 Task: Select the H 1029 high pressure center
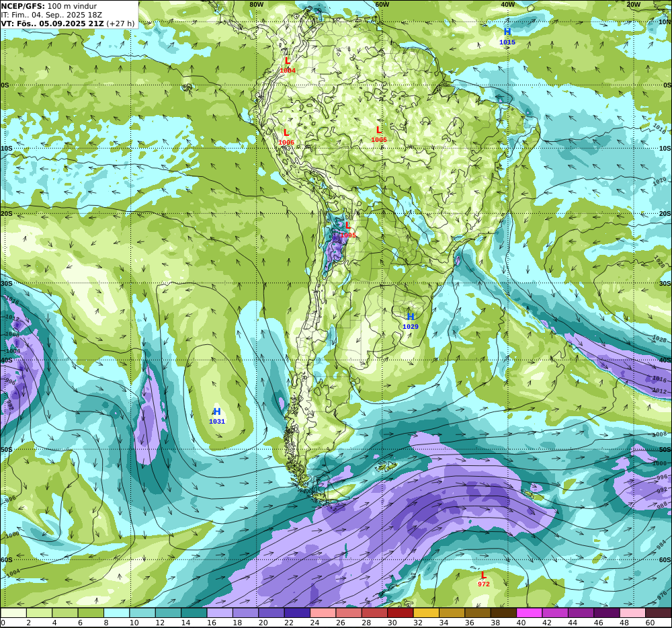[x=410, y=321]
